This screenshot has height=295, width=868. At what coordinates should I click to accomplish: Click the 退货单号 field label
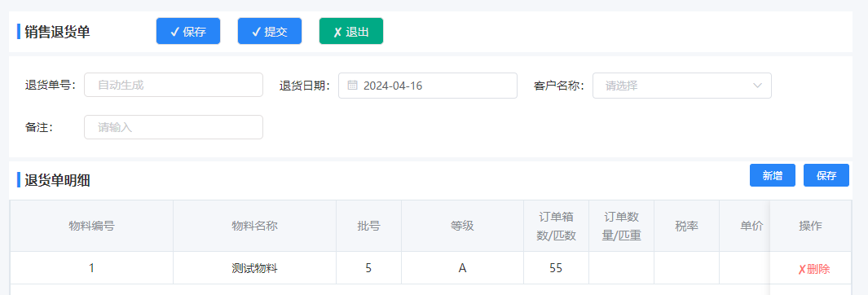pos(51,86)
